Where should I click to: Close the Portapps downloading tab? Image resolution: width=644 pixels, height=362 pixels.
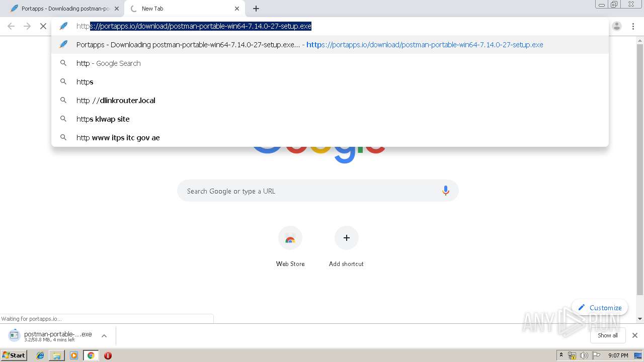[x=117, y=9]
